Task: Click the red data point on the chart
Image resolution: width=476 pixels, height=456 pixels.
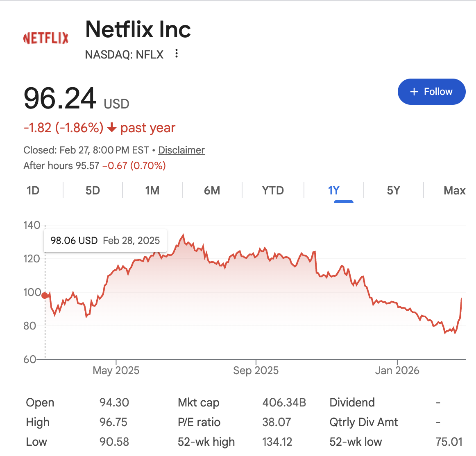Action: click(x=45, y=296)
